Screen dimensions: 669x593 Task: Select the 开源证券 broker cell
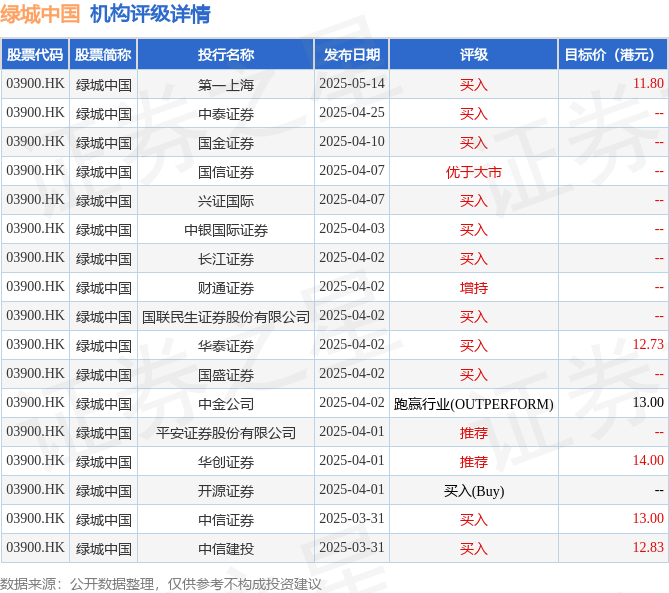click(226, 491)
